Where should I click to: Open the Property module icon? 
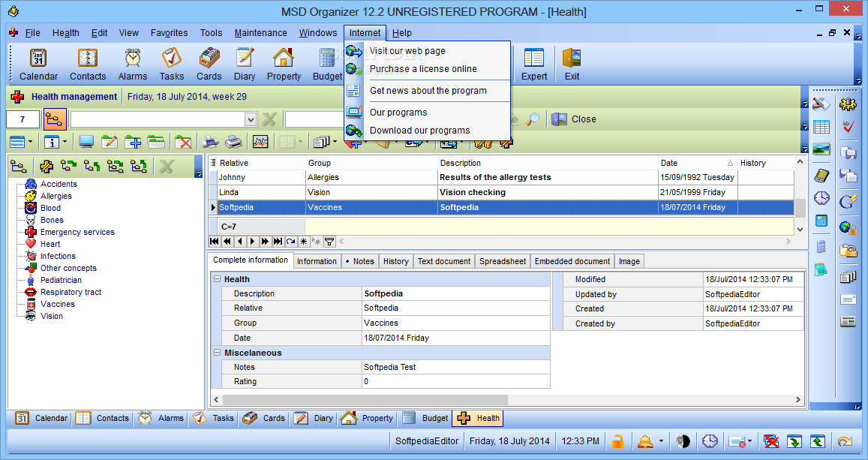click(284, 65)
